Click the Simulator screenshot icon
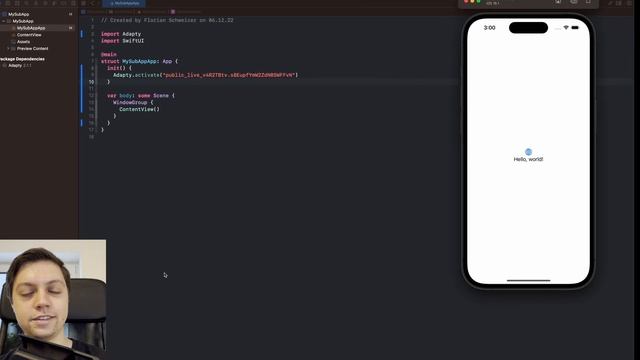The height and width of the screenshot is (360, 640). coord(573,2)
